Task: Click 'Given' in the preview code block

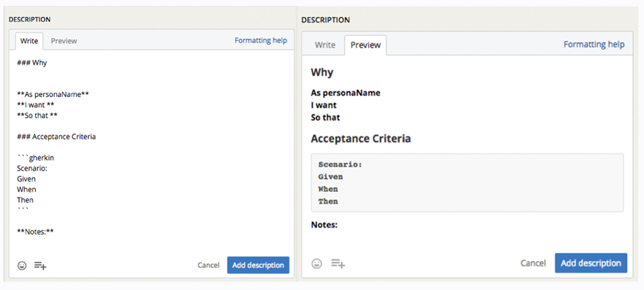Action: (330, 177)
